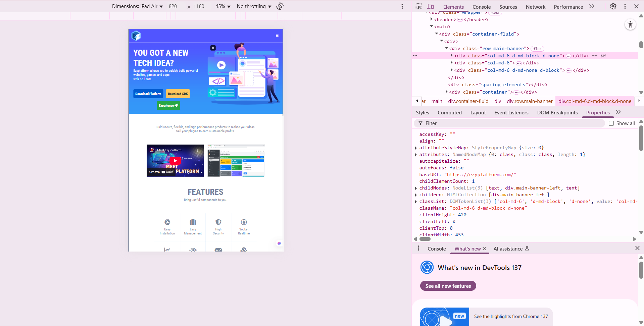This screenshot has height=326, width=644.
Task: Click See all new features button
Action: 448,286
